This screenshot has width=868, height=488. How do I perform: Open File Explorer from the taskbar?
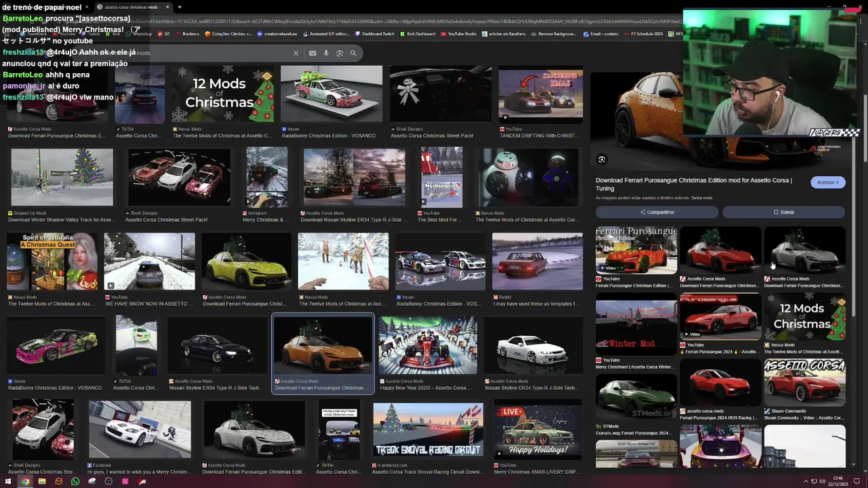[x=42, y=481]
